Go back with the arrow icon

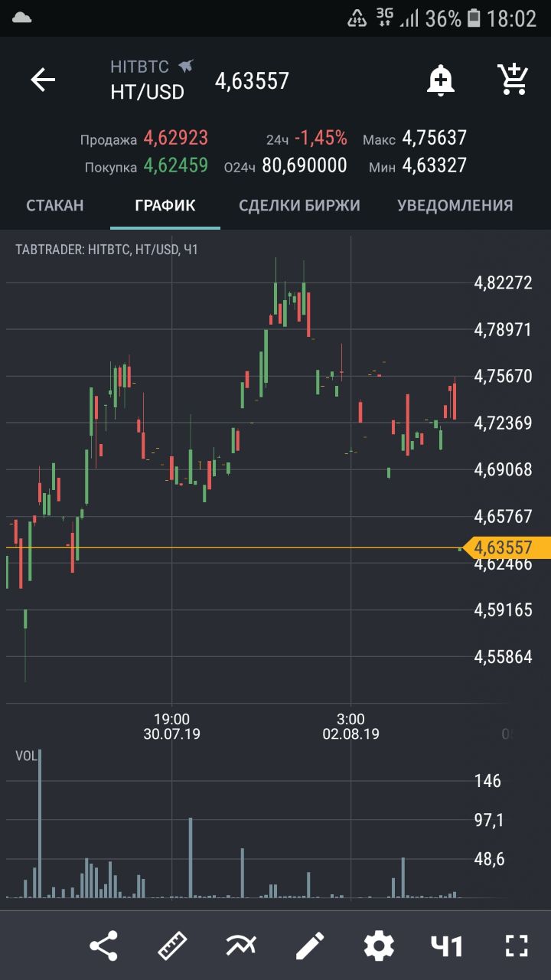(43, 80)
